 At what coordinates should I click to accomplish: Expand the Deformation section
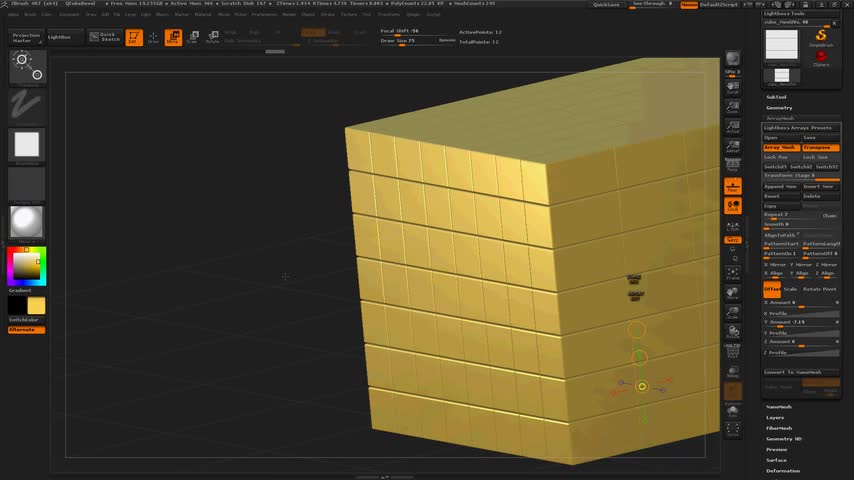[x=783, y=471]
